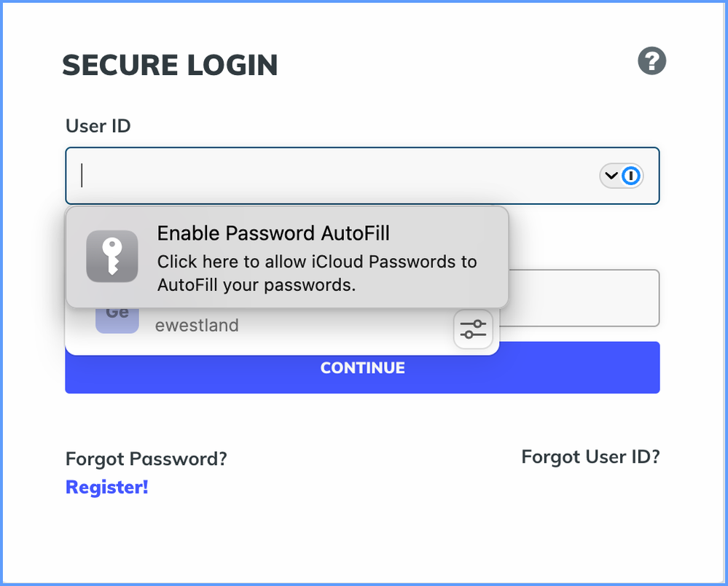Click the text cursor in User ID box
Image resolution: width=728 pixels, height=586 pixels.
pyautogui.click(x=82, y=175)
